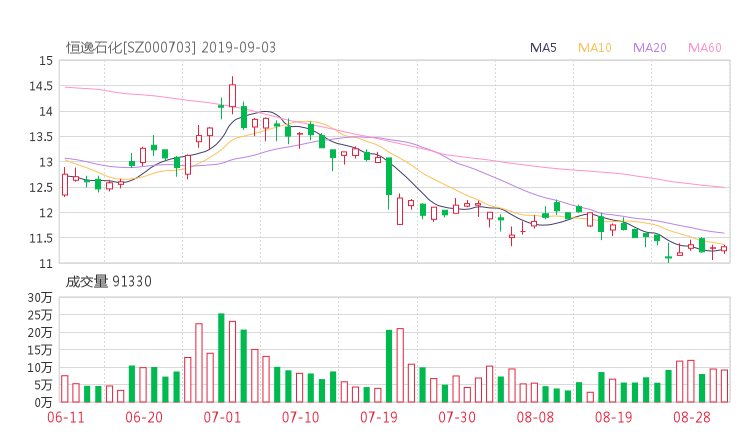The image size is (740, 440).
Task: Click the 06-11 date axis label
Action: (66, 417)
